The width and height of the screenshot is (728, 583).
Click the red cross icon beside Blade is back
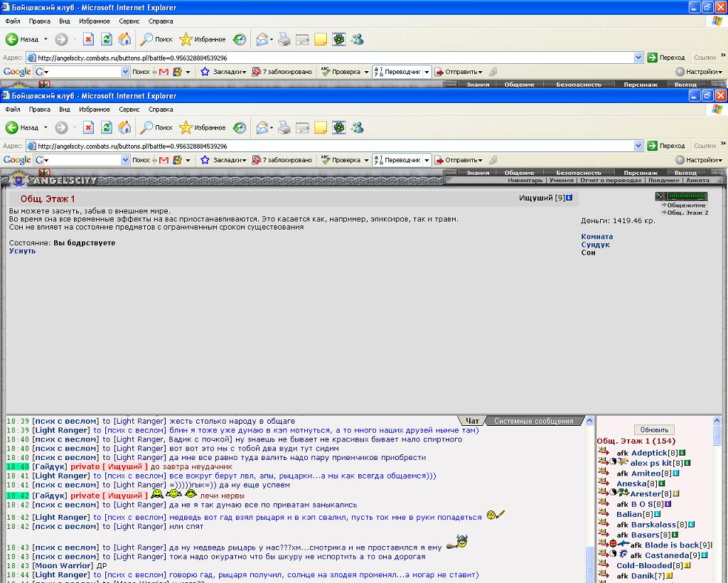613,543
